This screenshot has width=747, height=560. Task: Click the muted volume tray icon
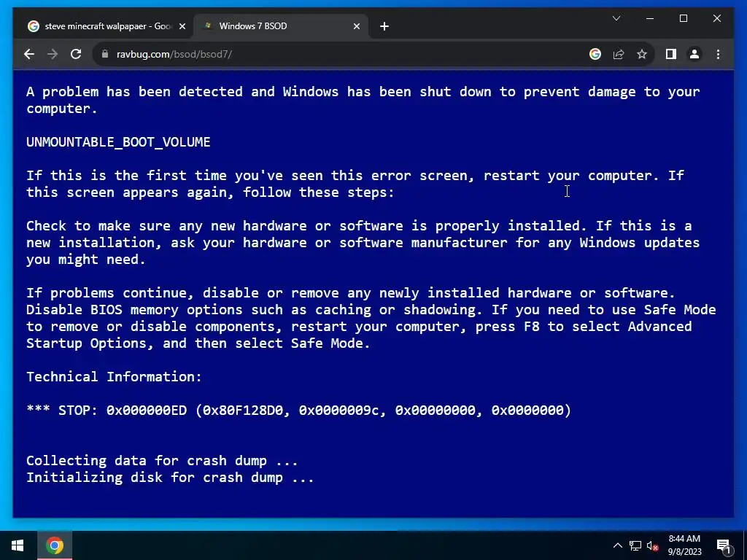652,545
